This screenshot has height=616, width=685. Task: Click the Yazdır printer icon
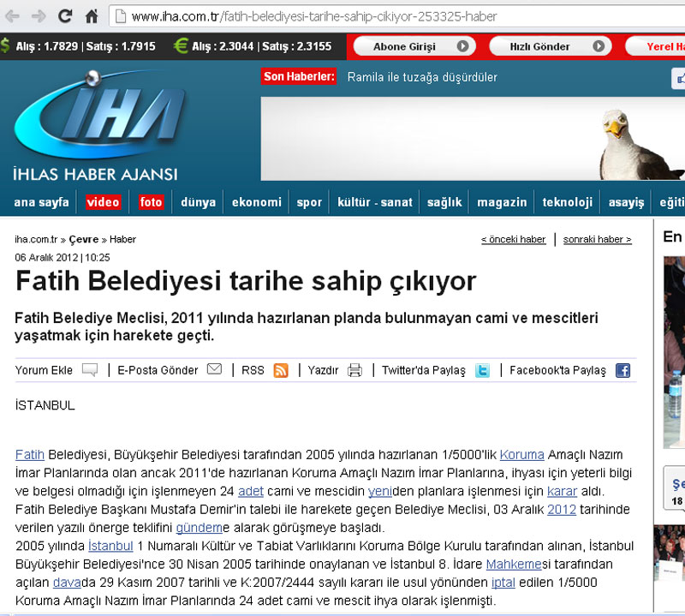click(354, 370)
